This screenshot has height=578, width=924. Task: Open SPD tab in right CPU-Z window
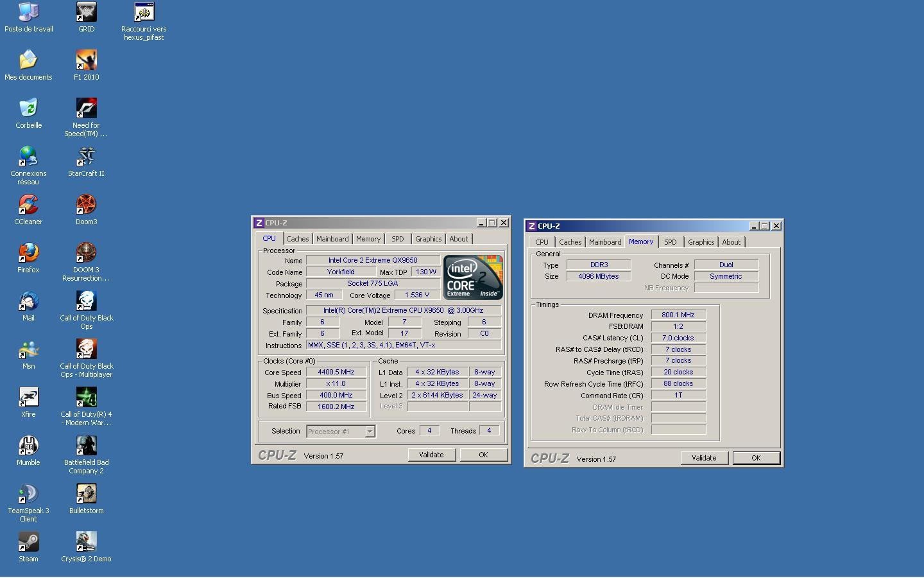point(671,242)
